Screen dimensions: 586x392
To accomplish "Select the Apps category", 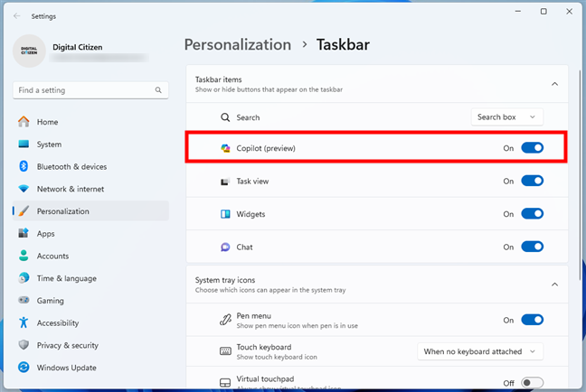I will click(90, 233).
